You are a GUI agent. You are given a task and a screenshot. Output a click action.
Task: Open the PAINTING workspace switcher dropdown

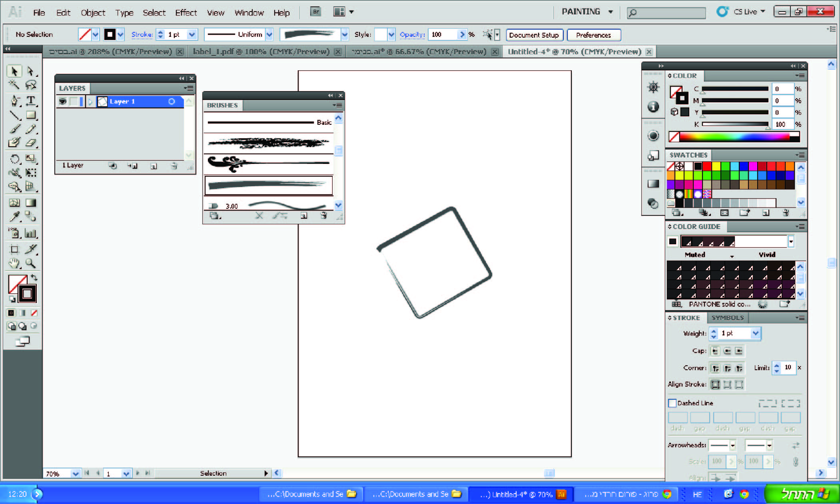[x=611, y=12]
